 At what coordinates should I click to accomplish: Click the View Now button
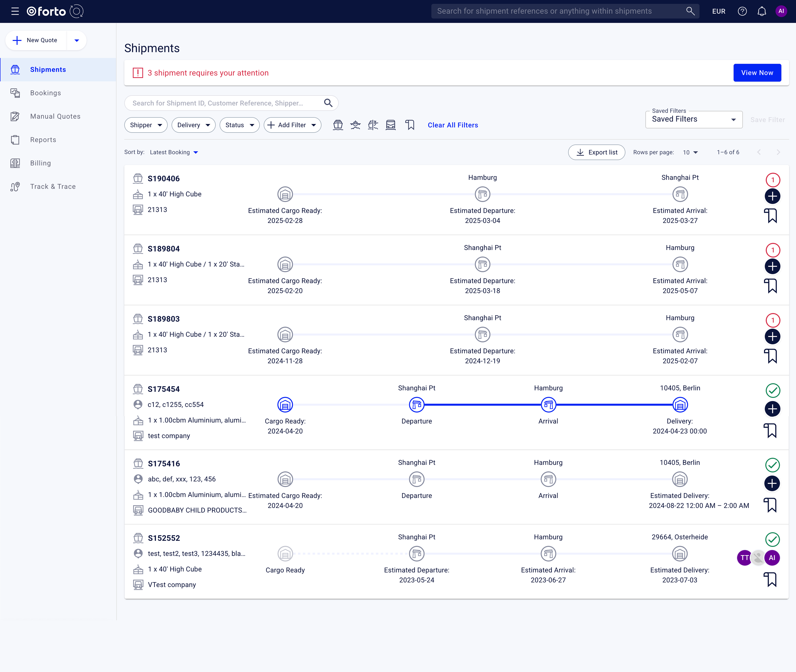[757, 73]
